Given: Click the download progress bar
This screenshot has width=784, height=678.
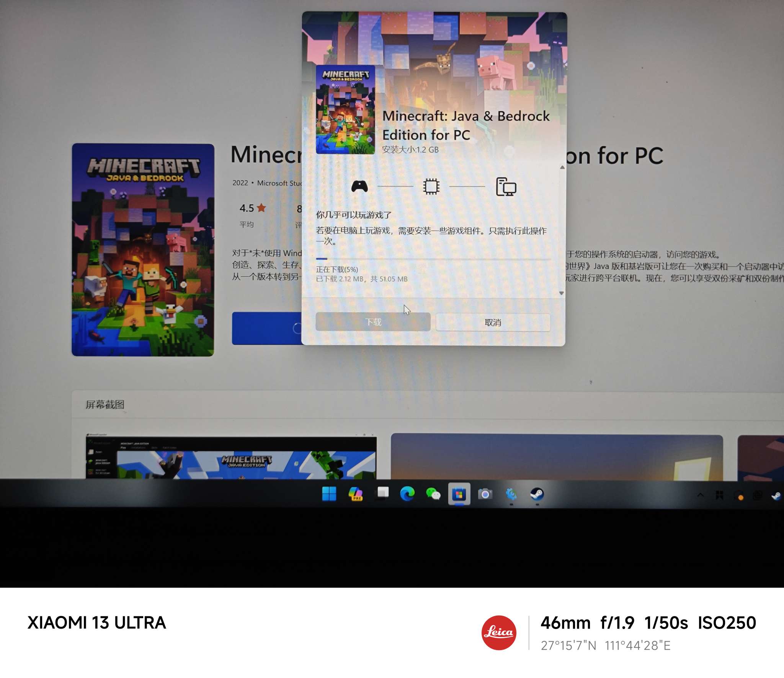Looking at the screenshot, I should click(433, 259).
